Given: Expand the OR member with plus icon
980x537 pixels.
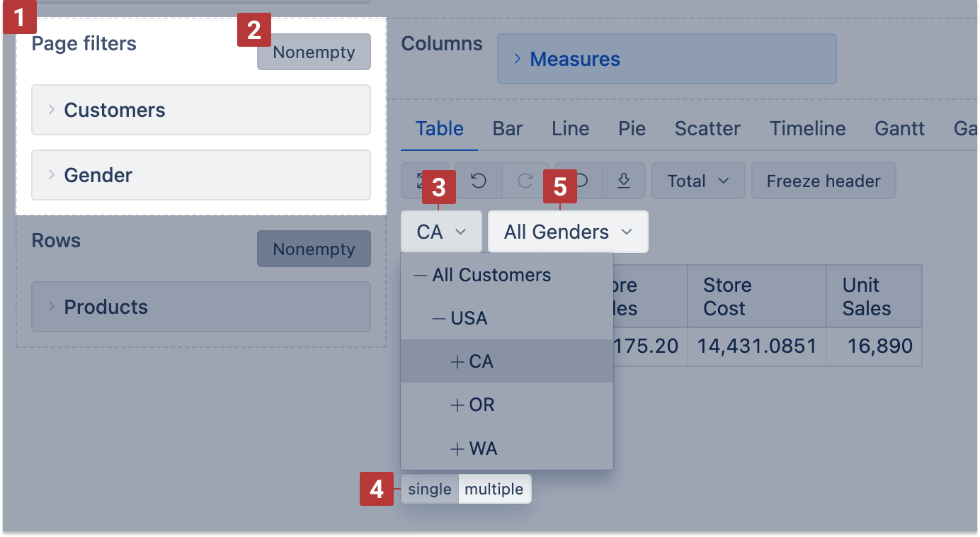Looking at the screenshot, I should pyautogui.click(x=457, y=405).
